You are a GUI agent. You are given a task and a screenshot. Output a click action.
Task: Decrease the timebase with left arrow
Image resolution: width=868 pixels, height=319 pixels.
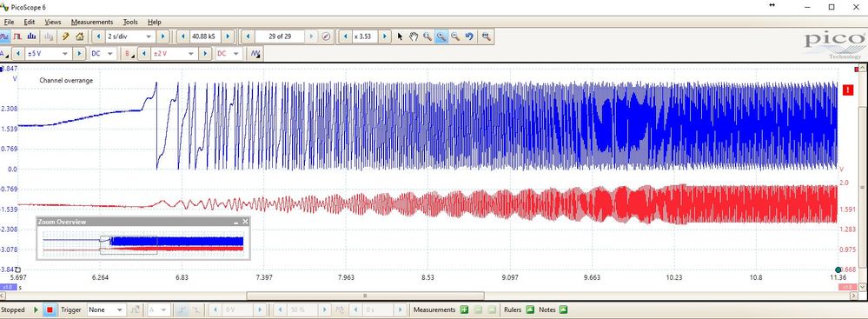point(98,37)
